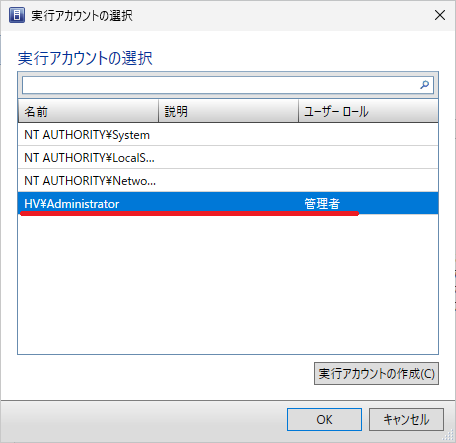Select the NT AUTHORITY¥LocalS... row

tap(228, 158)
